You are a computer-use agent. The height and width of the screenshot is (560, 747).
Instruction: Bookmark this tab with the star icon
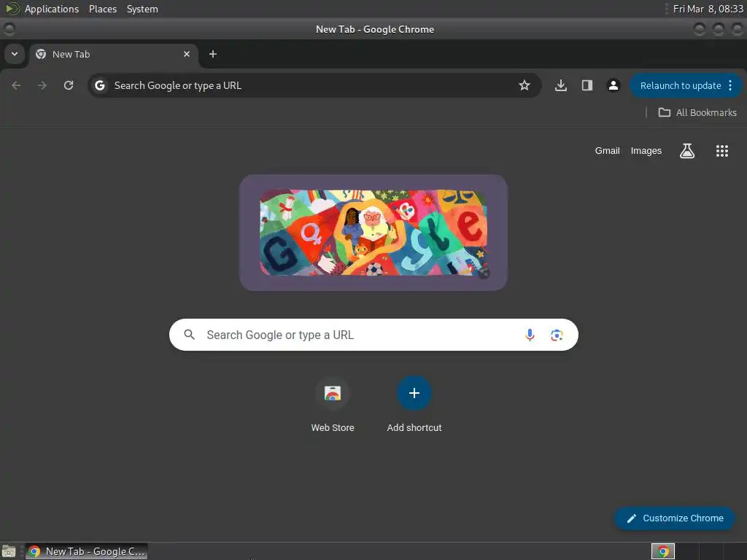pos(525,85)
